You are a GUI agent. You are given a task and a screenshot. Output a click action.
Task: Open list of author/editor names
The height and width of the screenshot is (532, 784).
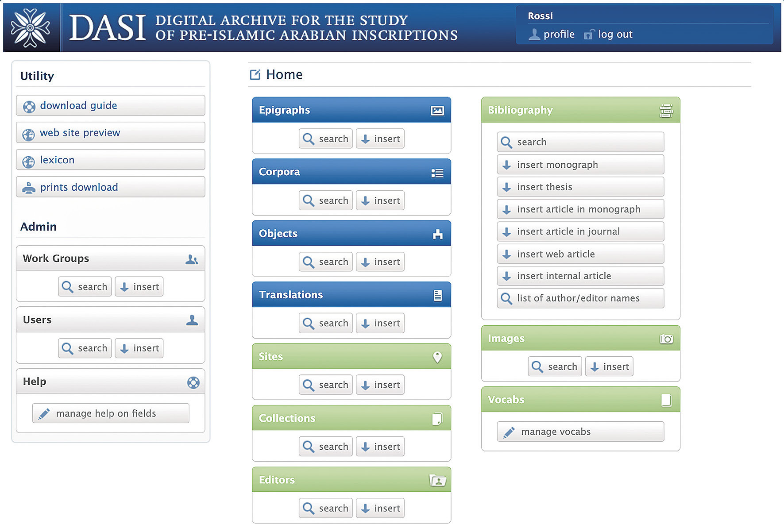click(x=580, y=298)
